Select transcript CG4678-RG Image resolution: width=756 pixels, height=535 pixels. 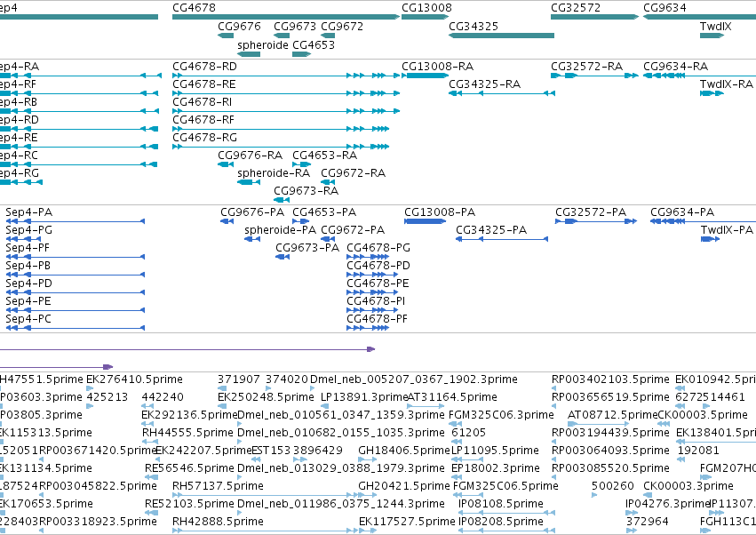[205, 138]
